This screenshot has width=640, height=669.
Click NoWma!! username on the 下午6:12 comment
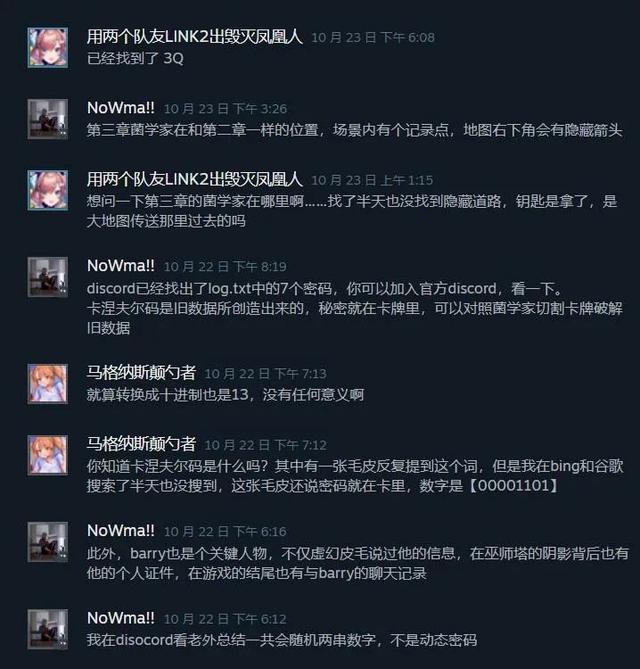(x=121, y=619)
